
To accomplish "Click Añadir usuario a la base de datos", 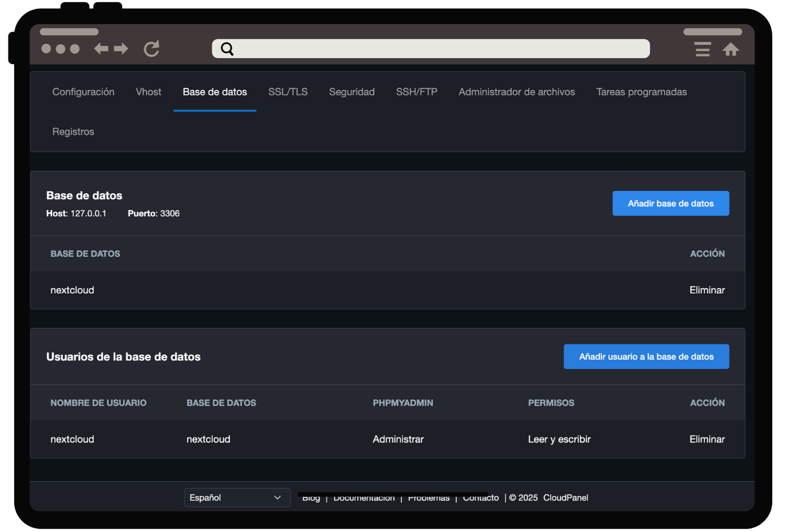I will tap(646, 357).
